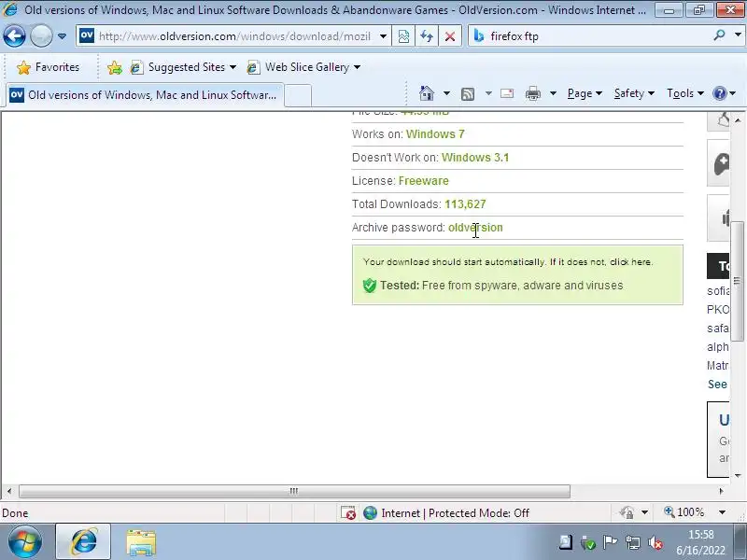
Task: Click the Print icon in command bar
Action: coord(532,93)
